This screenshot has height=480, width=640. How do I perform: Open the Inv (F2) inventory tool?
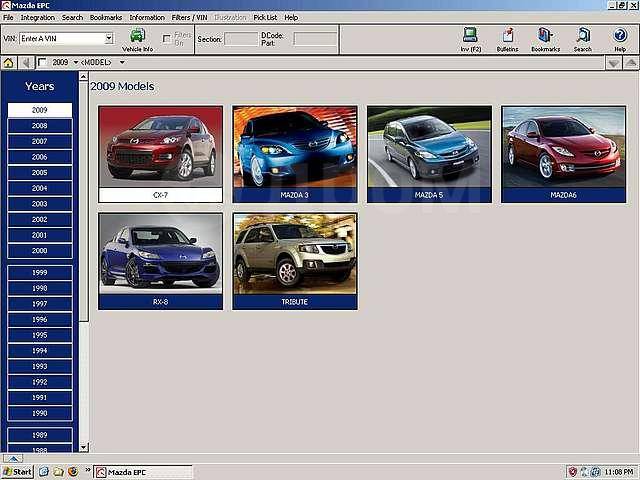point(471,37)
